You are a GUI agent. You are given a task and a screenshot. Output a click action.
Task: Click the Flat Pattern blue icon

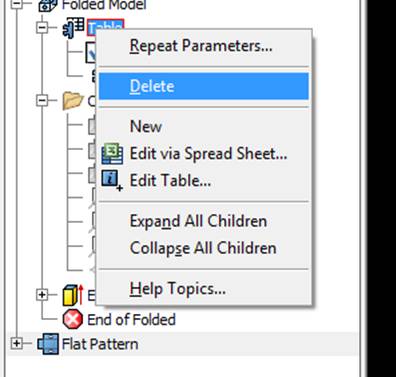tap(48, 344)
